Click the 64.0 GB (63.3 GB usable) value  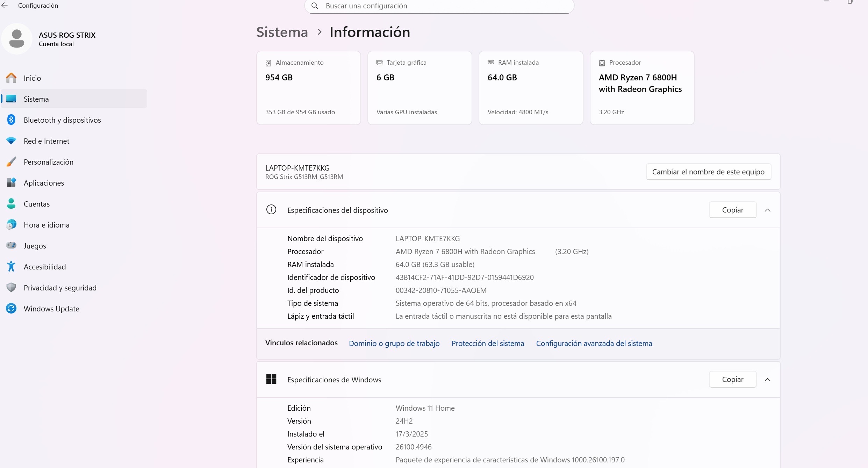435,264
